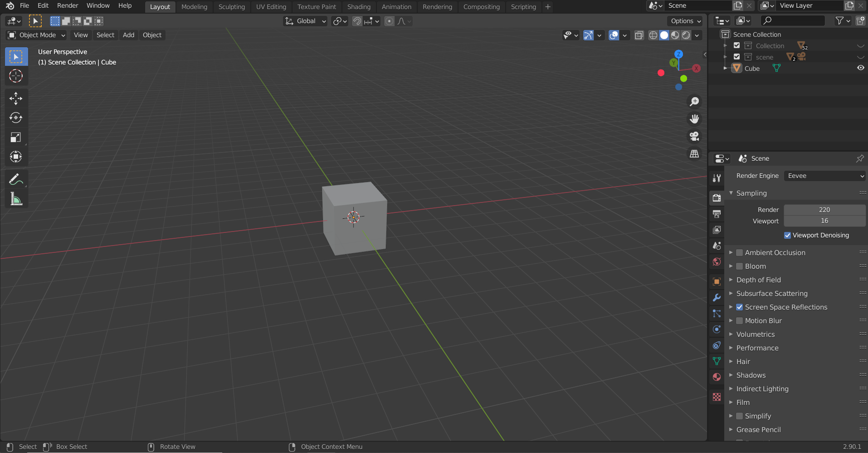This screenshot has height=453, width=868.
Task: Toggle the camera view icon
Action: tap(694, 136)
